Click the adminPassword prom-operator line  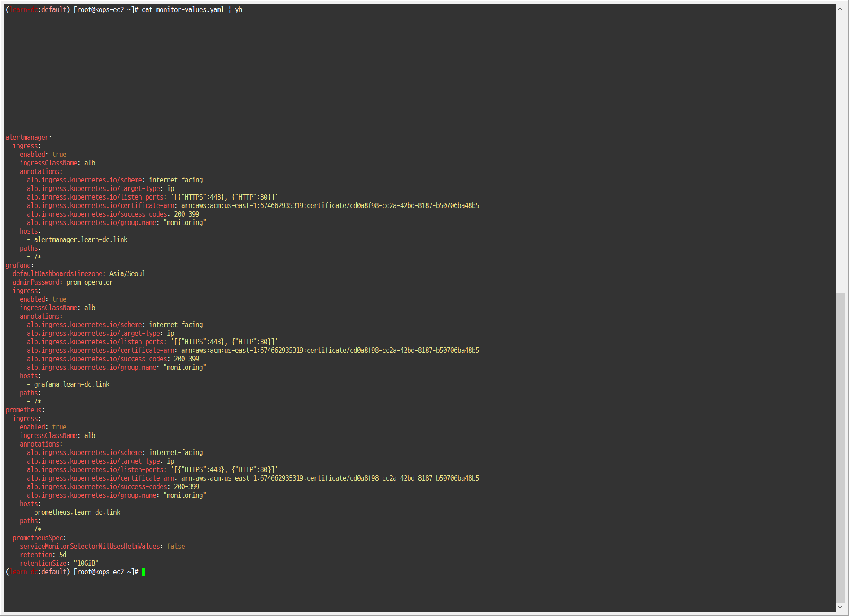click(x=63, y=282)
